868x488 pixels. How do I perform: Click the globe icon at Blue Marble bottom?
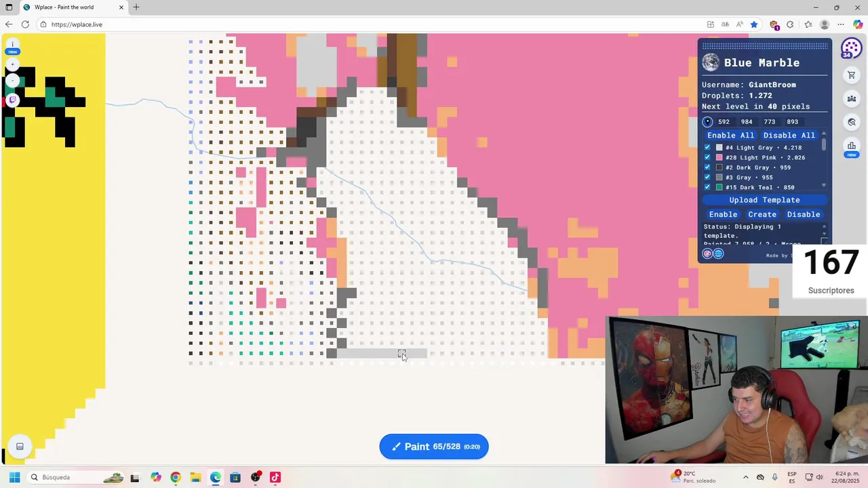pos(718,253)
